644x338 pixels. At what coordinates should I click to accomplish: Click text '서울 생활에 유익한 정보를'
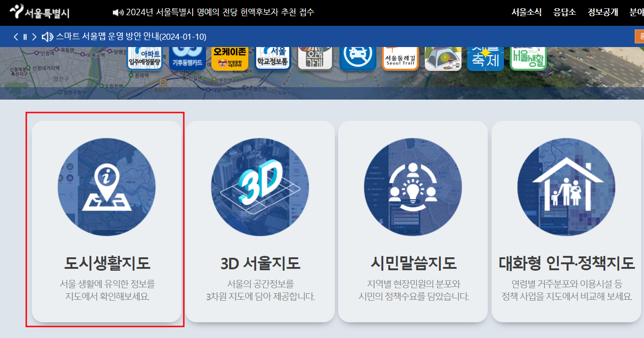coord(107,284)
